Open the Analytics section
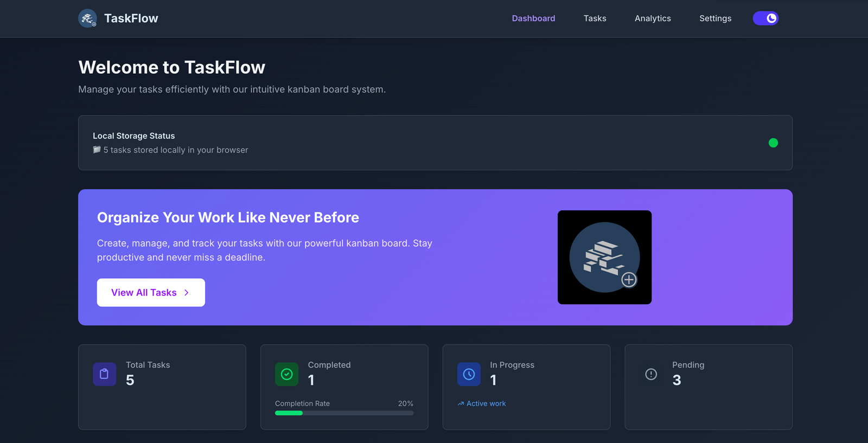This screenshot has width=868, height=443. 653,18
